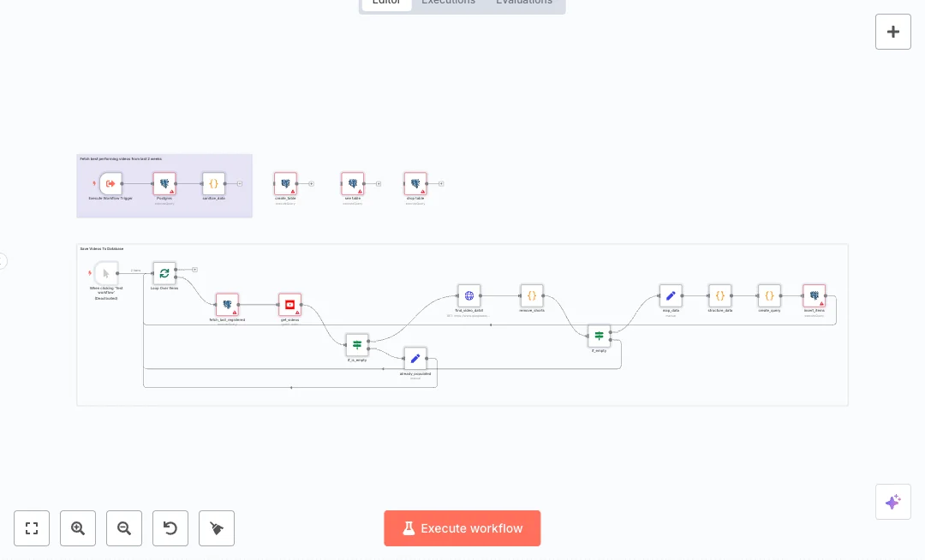Viewport: 925px width, 560px height.
Task: Select the Execute Workflow Trigger node
Action: 110,183
